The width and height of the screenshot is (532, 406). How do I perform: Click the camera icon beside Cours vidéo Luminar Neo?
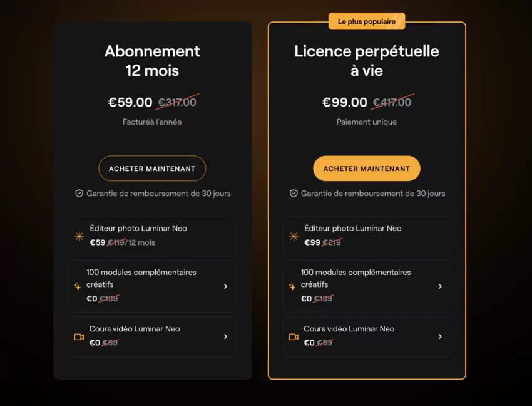294,336
